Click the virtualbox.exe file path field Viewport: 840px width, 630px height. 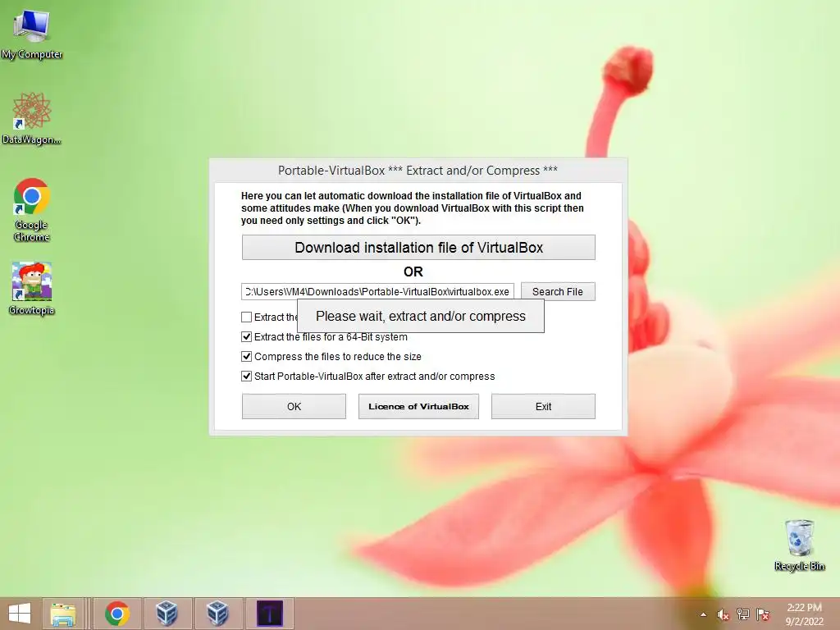click(x=377, y=291)
